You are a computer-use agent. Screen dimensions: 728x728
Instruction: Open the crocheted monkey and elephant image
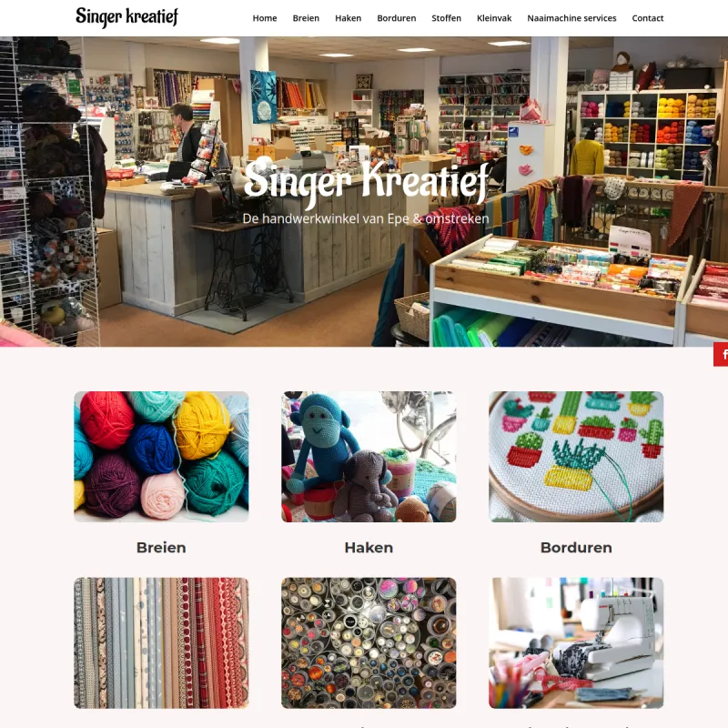click(x=369, y=457)
